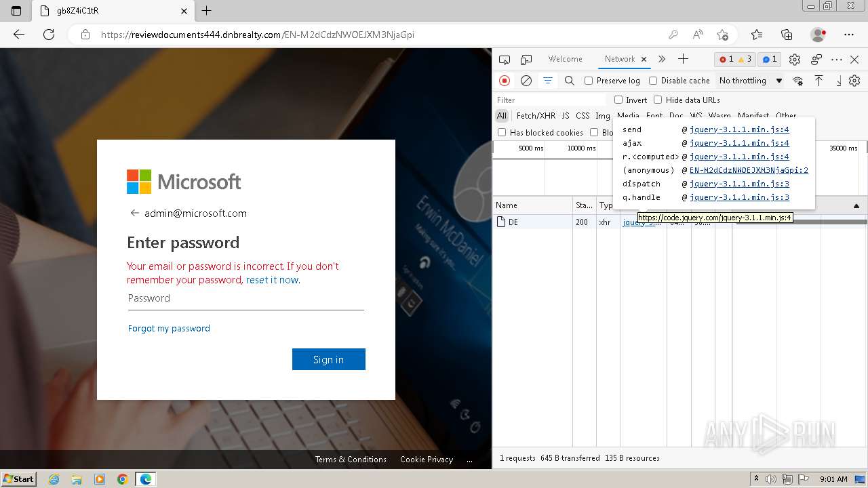Screen dimensions: 868x488
Task: Open tab actions menu icon
Action: pos(16,11)
